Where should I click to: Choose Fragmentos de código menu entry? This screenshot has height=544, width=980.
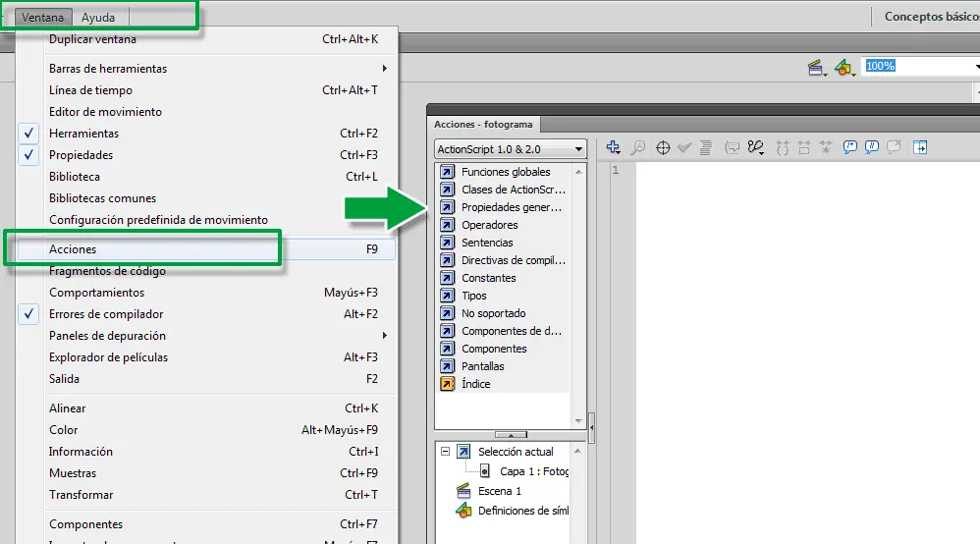tap(207, 271)
